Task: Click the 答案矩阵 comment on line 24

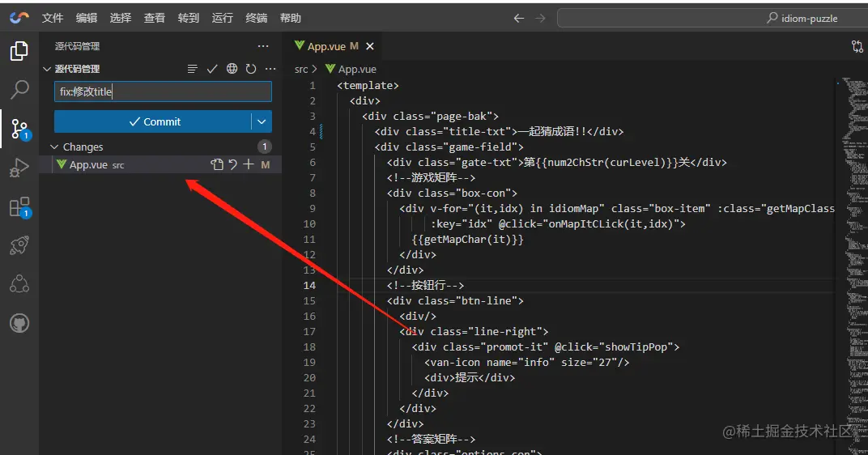Action: coord(431,439)
